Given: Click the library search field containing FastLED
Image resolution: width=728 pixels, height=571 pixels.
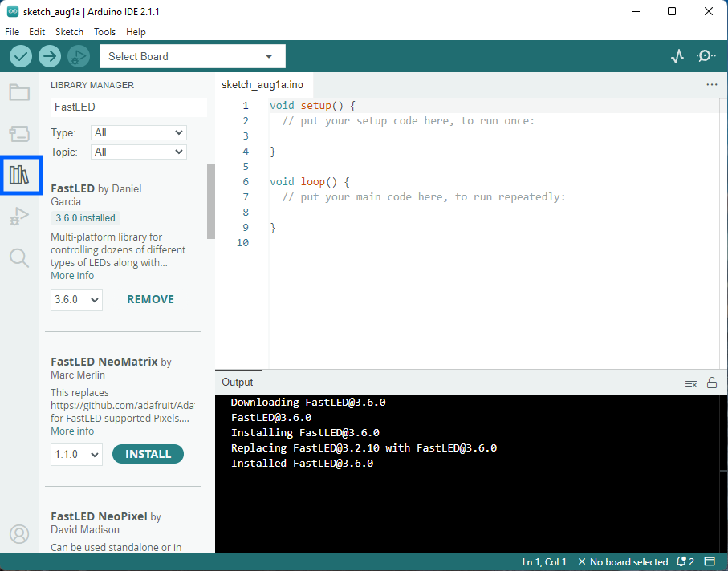Looking at the screenshot, I should pos(128,107).
